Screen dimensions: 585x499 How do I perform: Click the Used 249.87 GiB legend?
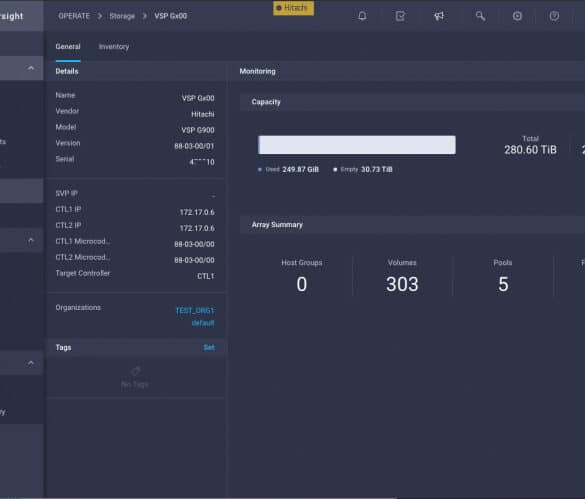click(288, 169)
